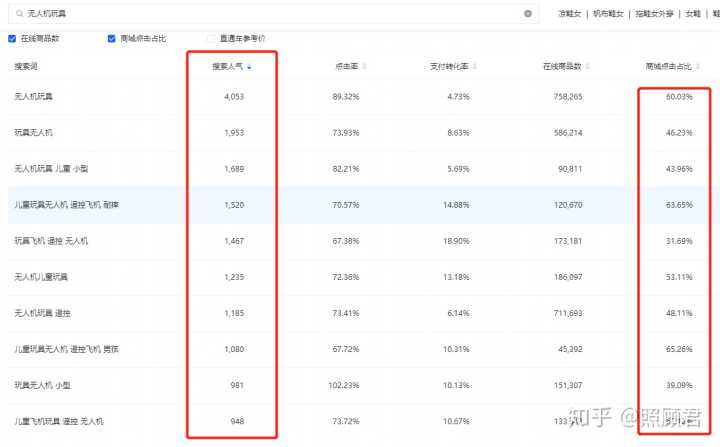Click search popularity value 1,953

click(234, 133)
